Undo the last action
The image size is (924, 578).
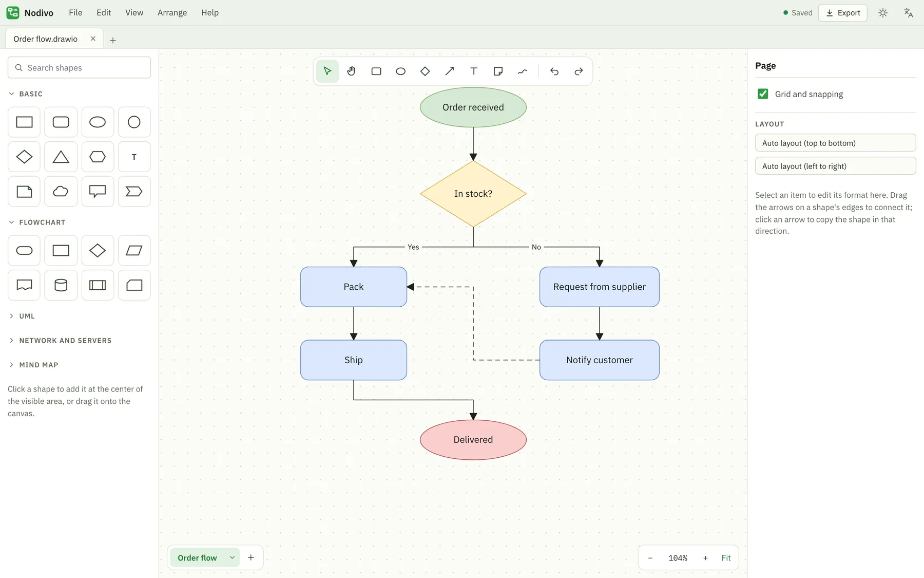pos(554,71)
